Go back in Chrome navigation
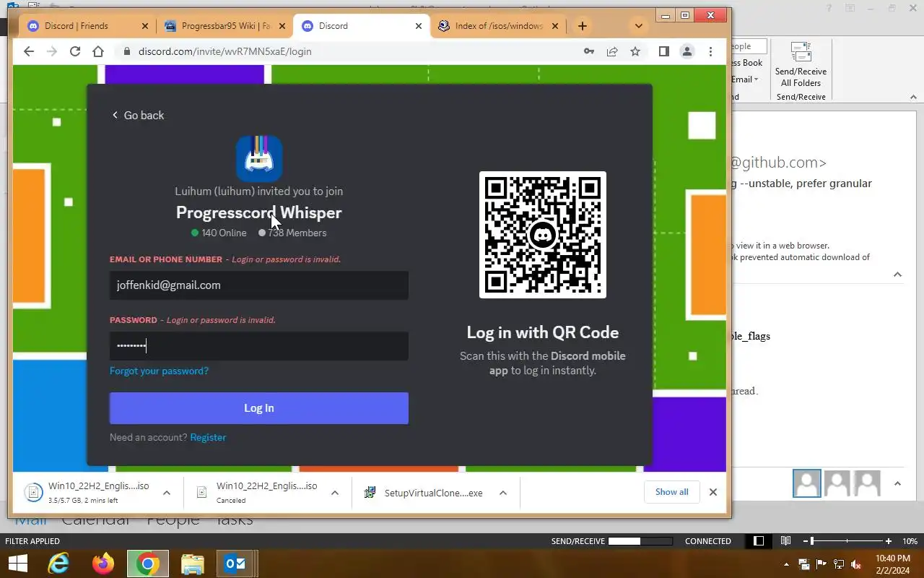 tap(29, 51)
